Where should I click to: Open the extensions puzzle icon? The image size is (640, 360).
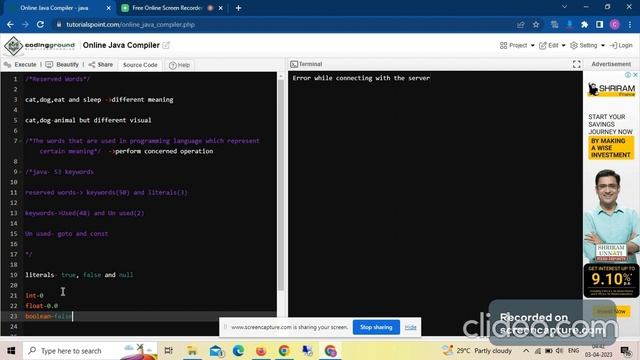coord(584,24)
